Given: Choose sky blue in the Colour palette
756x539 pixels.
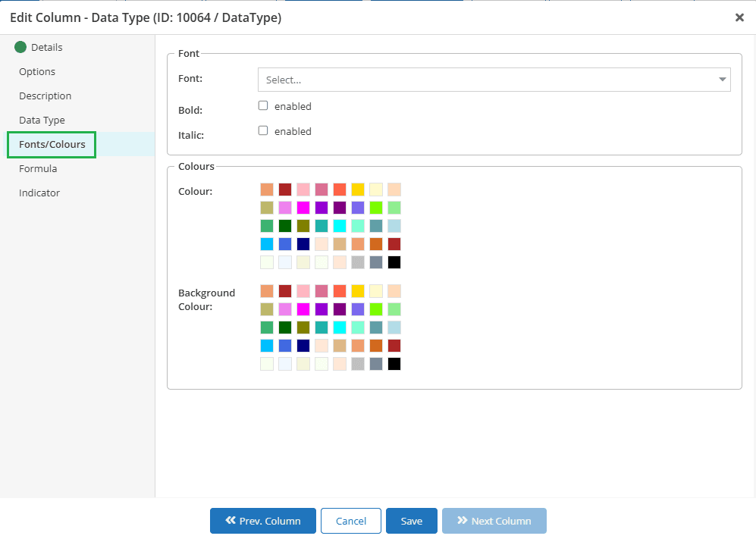Looking at the screenshot, I should [267, 244].
